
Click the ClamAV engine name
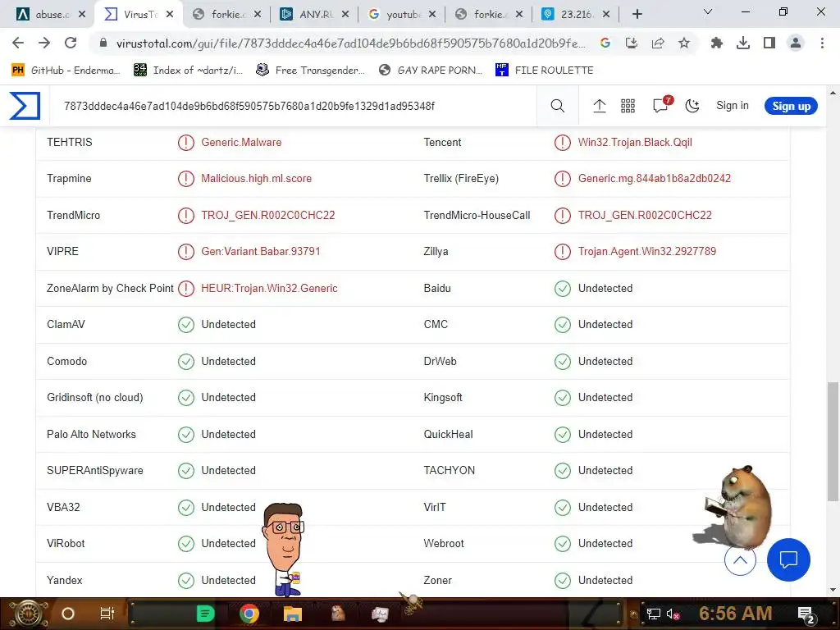pos(66,325)
